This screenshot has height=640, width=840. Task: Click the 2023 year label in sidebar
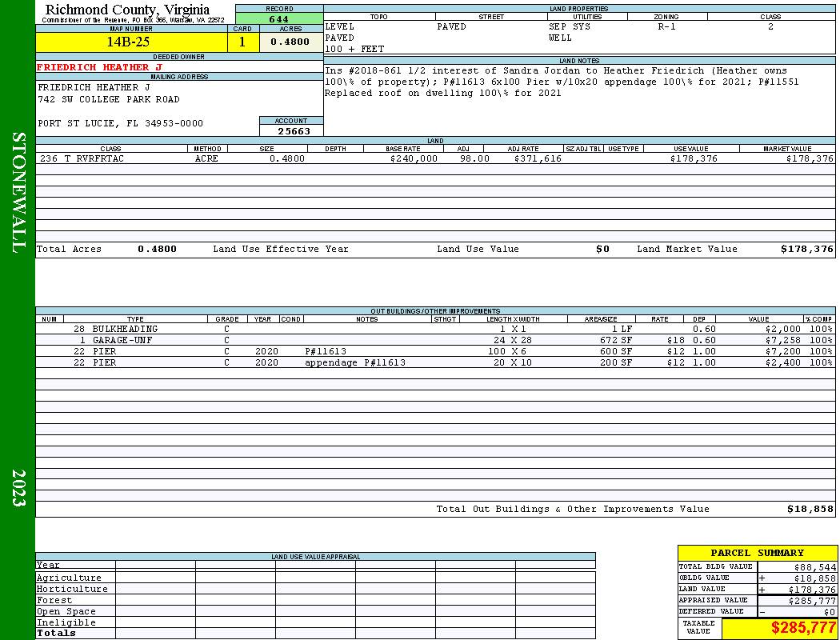[18, 488]
